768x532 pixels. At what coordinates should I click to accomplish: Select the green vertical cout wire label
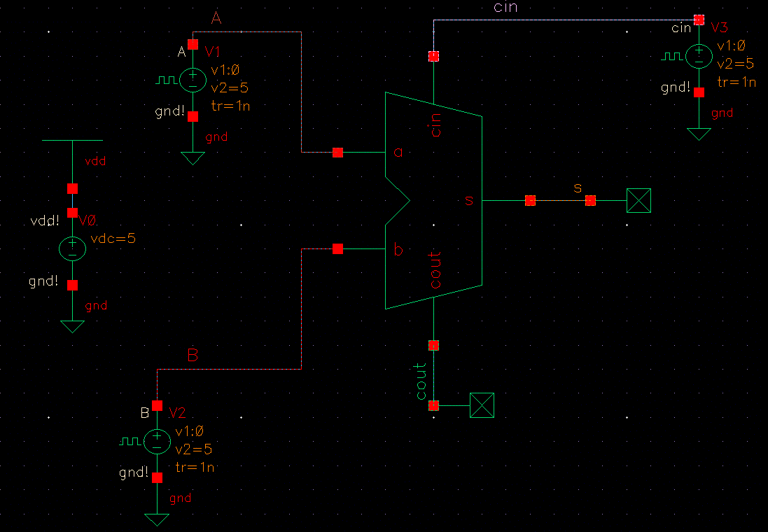421,381
